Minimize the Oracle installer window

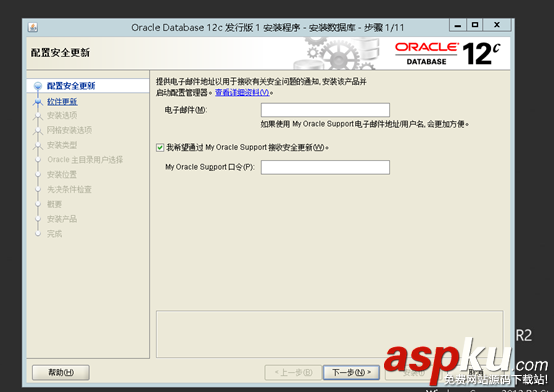pyautogui.click(x=458, y=25)
